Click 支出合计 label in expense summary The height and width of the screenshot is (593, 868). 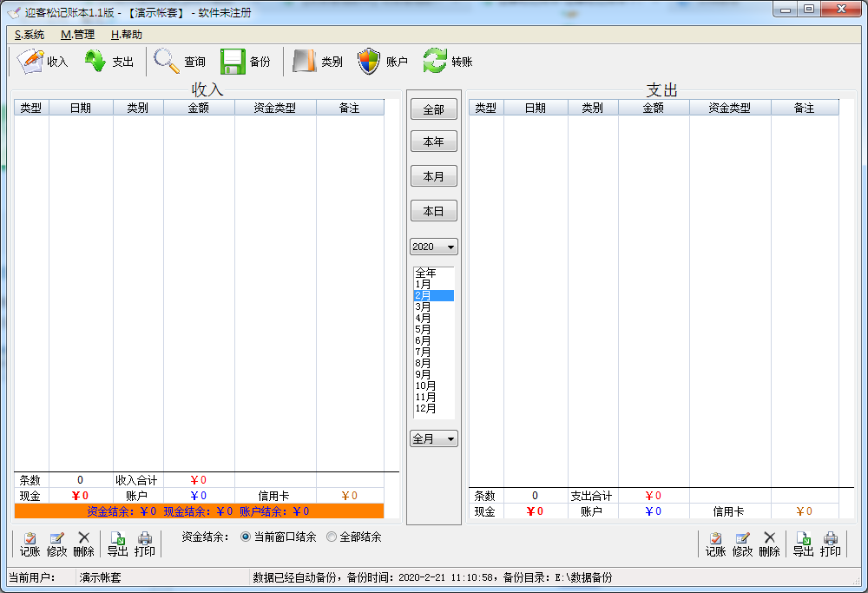[x=591, y=496]
